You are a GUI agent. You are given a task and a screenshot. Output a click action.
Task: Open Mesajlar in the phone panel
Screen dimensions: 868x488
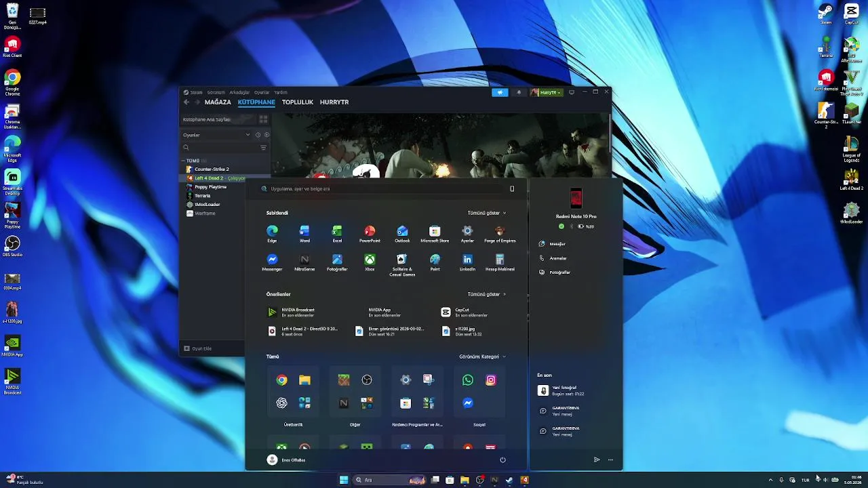click(552, 243)
